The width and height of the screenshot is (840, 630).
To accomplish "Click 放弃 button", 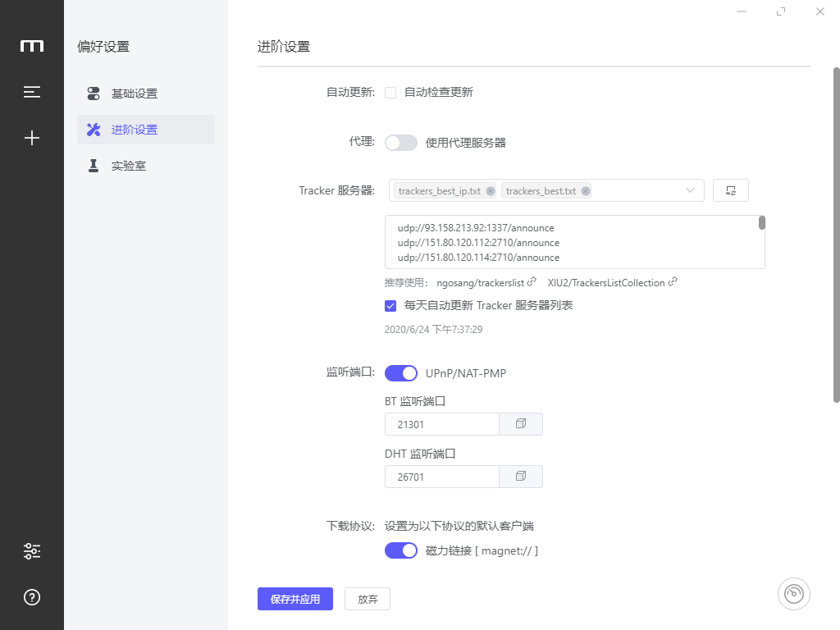I will 367,599.
